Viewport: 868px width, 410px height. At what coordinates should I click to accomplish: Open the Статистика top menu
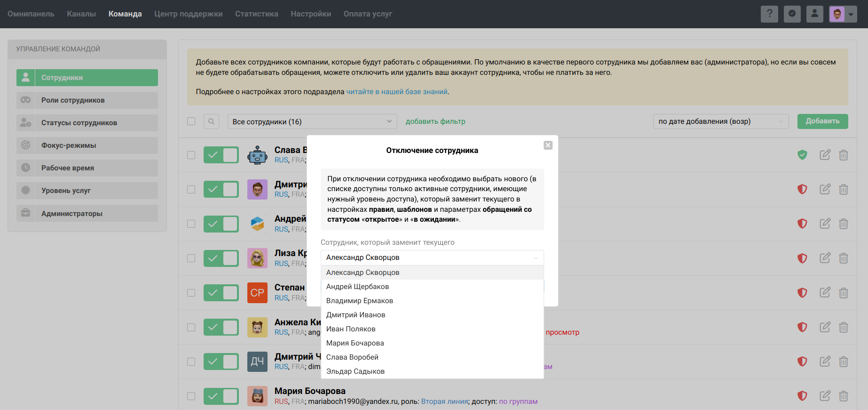(x=257, y=14)
